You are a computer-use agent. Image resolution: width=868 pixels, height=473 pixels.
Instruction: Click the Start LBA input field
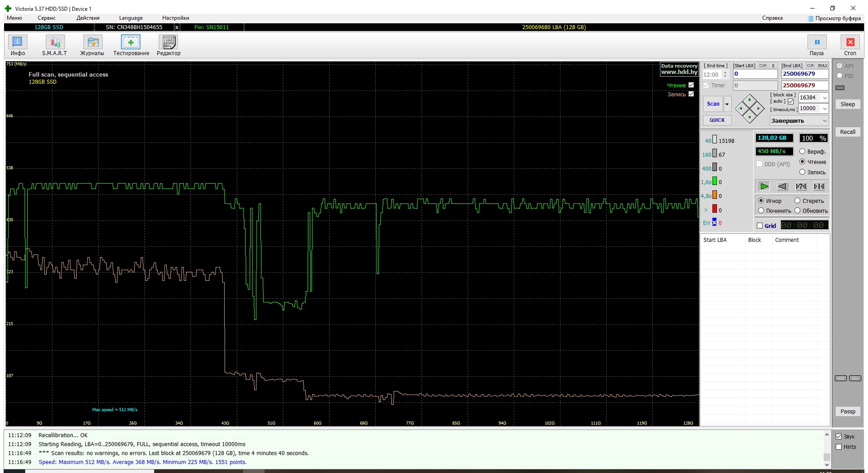[755, 74]
